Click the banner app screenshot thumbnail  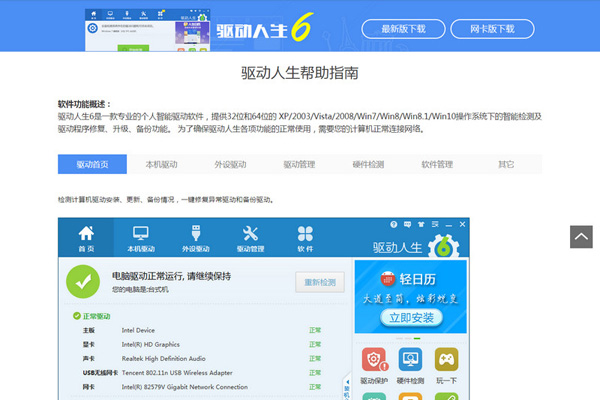click(147, 30)
